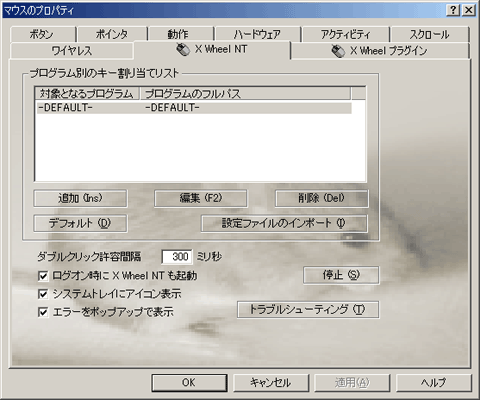480x400 pixels.
Task: Click the title bar ? help icon
Action: 453,10
